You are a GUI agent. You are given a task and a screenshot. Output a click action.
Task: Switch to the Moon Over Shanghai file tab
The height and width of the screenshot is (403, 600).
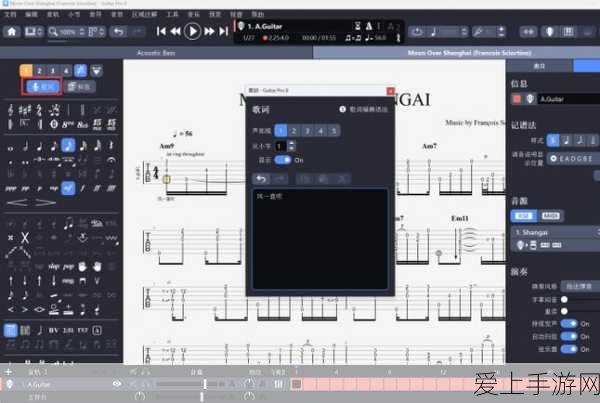469,53
